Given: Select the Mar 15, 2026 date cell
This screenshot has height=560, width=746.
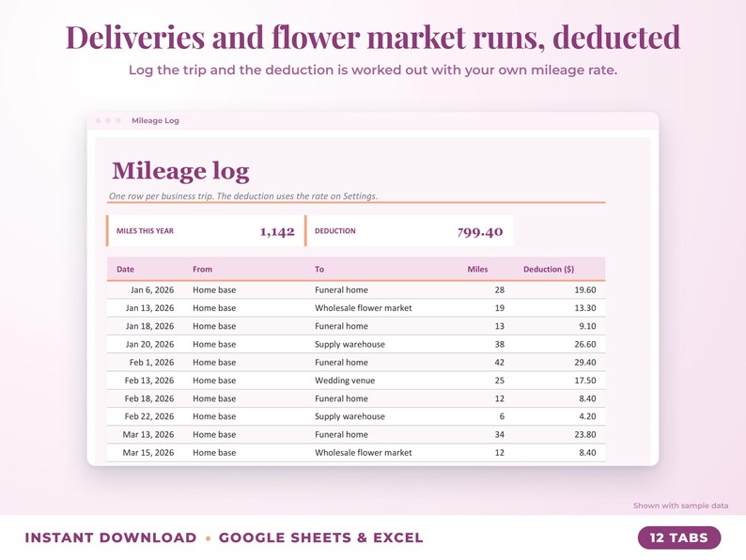Looking at the screenshot, I should (x=148, y=453).
